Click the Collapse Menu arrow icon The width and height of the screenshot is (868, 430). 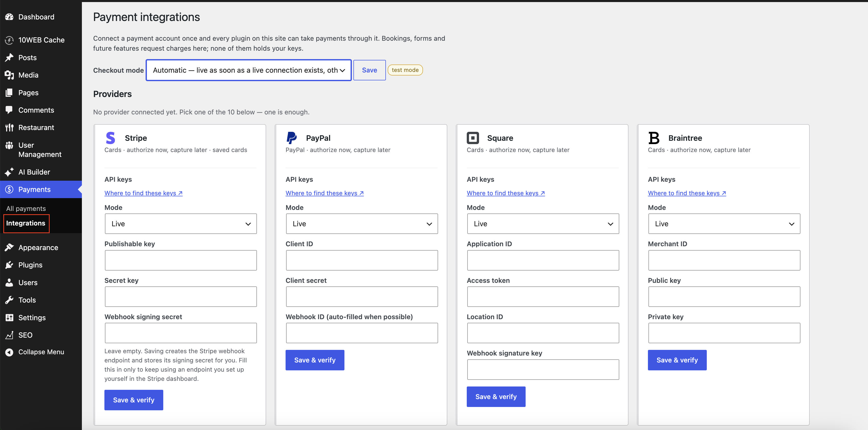tap(9, 352)
